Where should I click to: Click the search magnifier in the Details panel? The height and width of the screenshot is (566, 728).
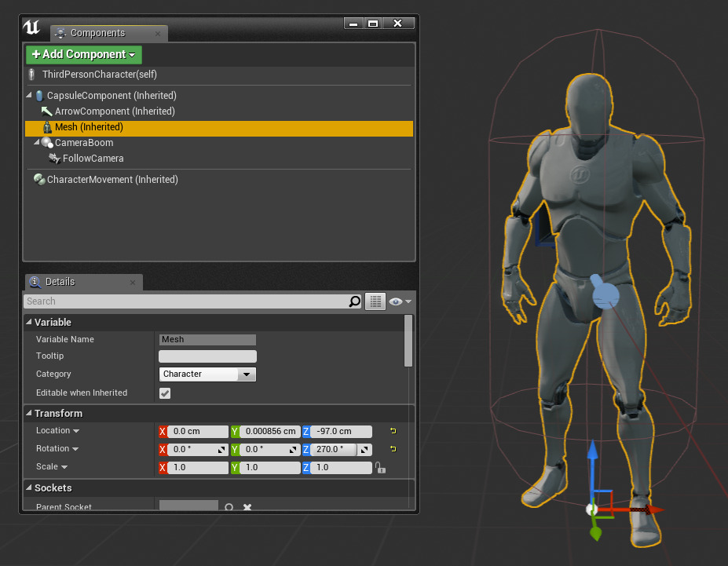point(356,301)
